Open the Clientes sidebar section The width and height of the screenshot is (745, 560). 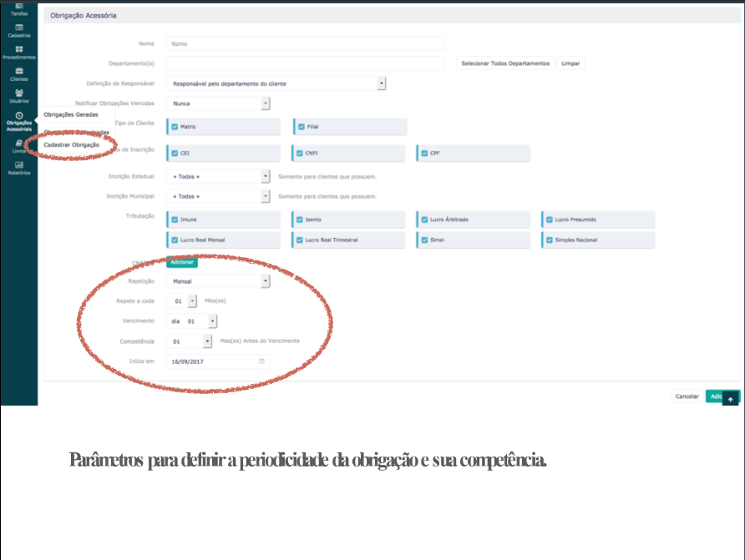[18, 74]
